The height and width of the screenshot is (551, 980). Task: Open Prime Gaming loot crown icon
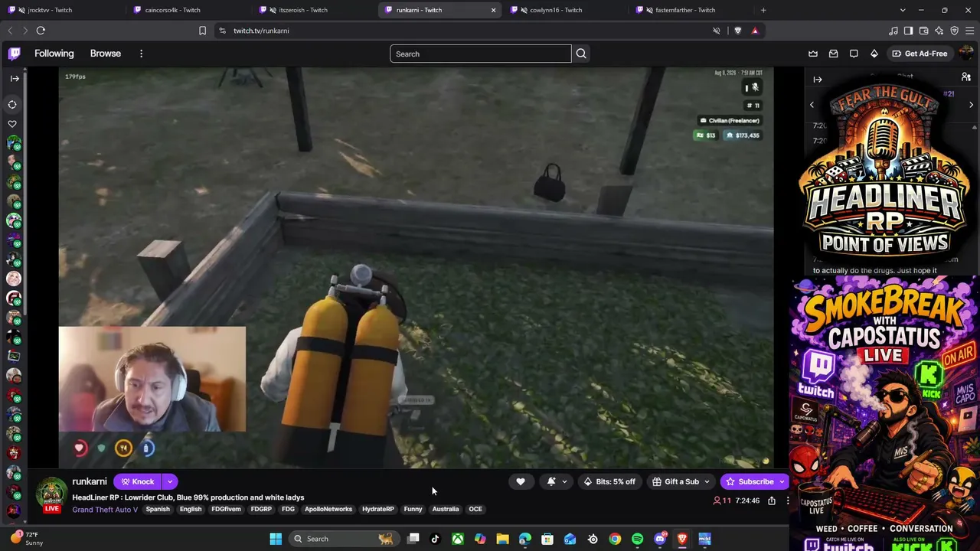click(813, 54)
